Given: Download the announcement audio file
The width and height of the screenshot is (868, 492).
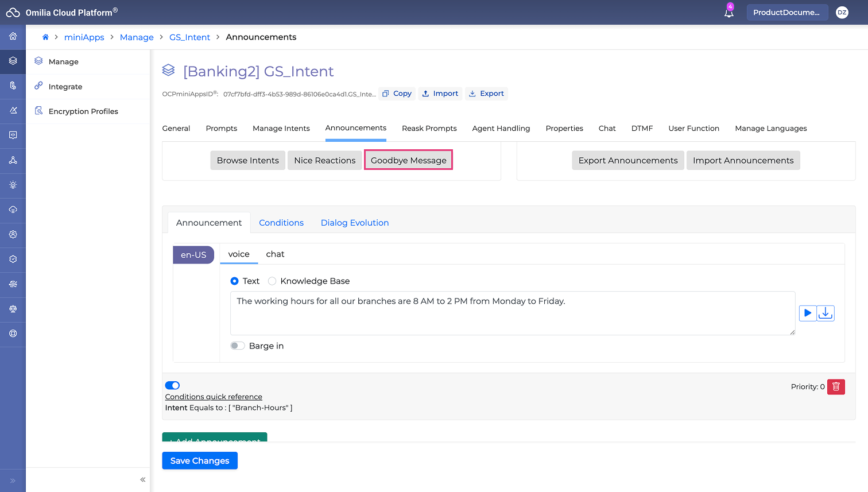Looking at the screenshot, I should pos(826,313).
